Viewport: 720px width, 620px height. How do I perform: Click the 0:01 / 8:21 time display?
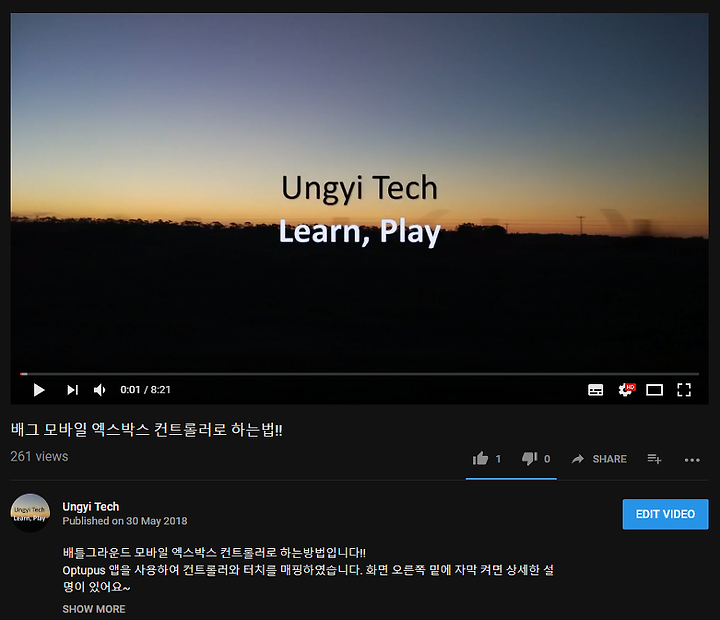coord(145,390)
